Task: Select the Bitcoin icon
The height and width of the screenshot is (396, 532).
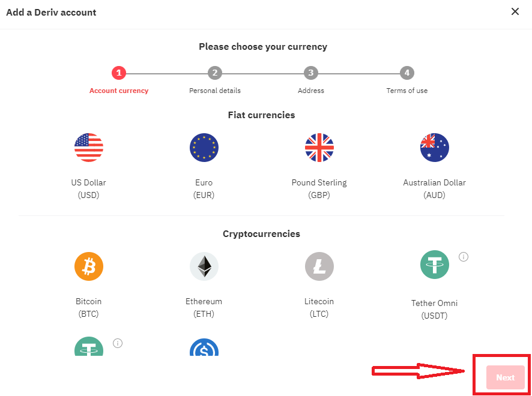Action: (88, 266)
